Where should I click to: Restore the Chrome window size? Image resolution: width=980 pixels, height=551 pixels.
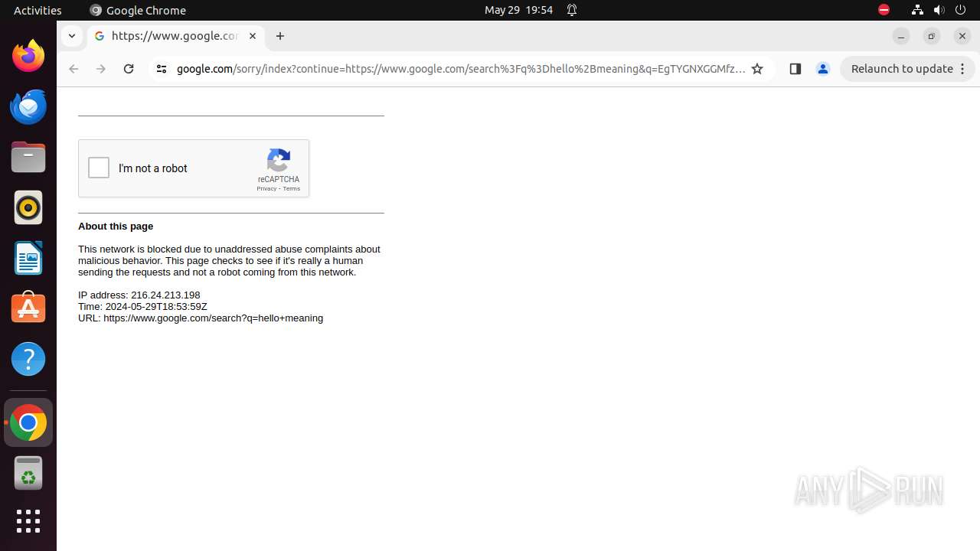coord(932,36)
